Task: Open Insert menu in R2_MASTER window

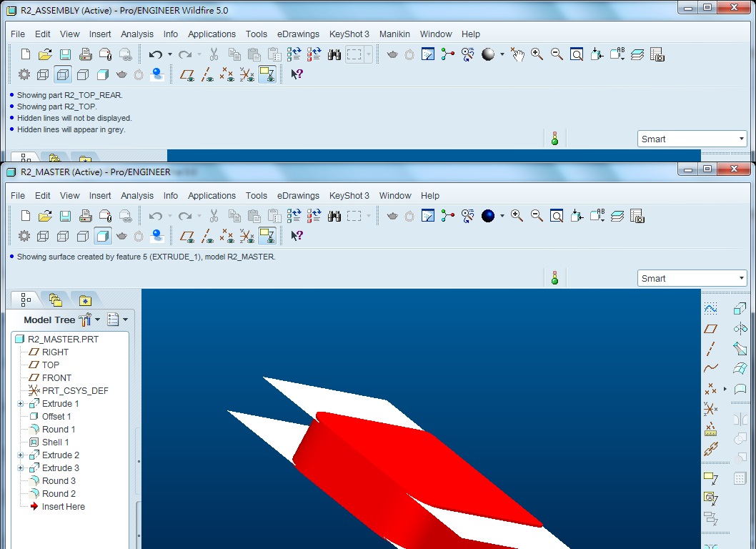Action: (x=100, y=196)
